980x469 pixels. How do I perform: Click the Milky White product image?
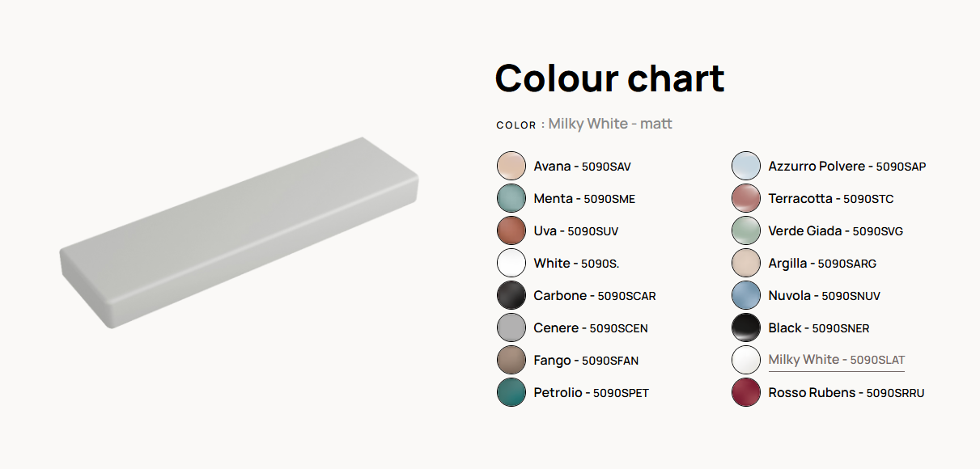(x=240, y=233)
